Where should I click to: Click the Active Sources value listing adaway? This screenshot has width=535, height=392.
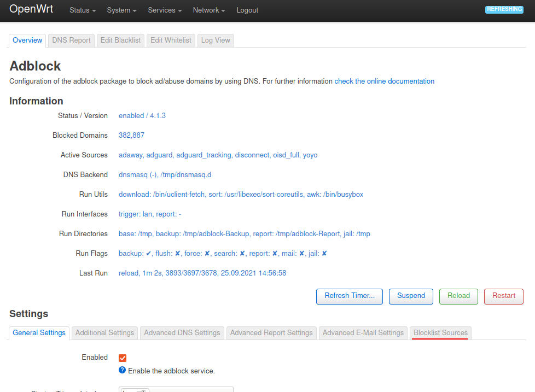(218, 155)
